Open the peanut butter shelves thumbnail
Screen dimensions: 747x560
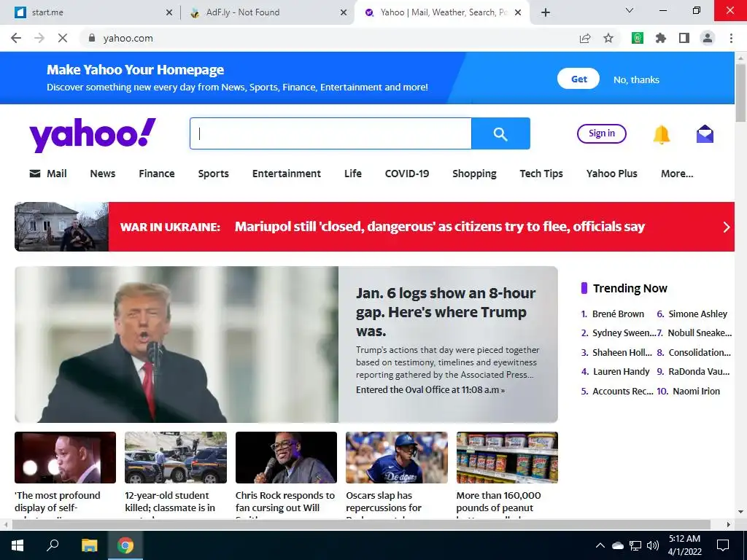click(x=507, y=458)
